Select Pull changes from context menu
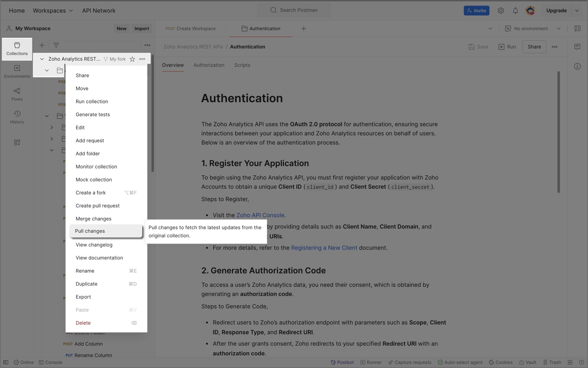The width and height of the screenshot is (588, 368). (x=90, y=231)
